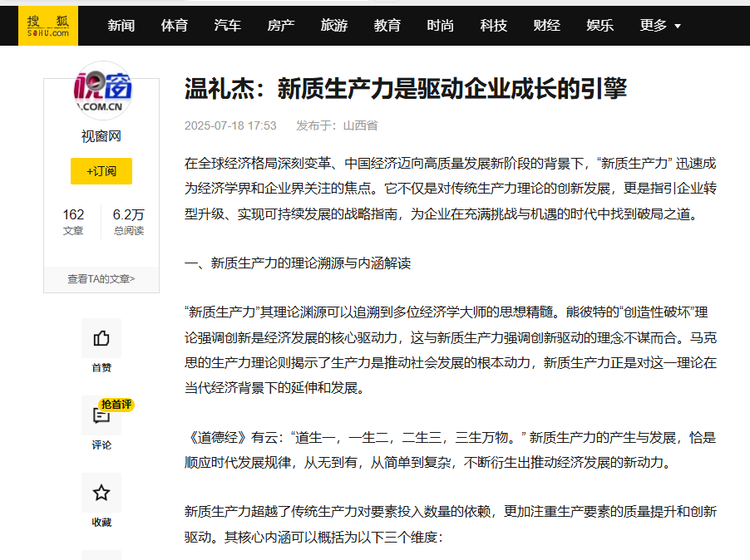Navigate to the 科技 section

coord(493,25)
